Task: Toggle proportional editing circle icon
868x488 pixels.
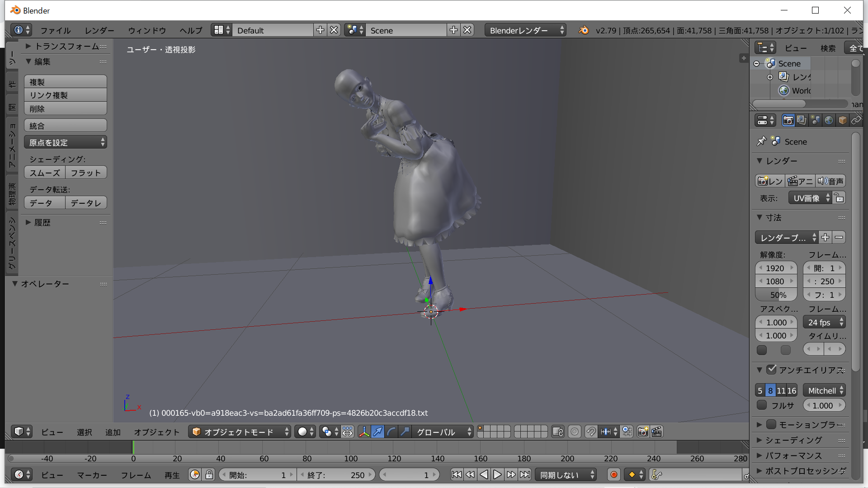Action: (574, 432)
